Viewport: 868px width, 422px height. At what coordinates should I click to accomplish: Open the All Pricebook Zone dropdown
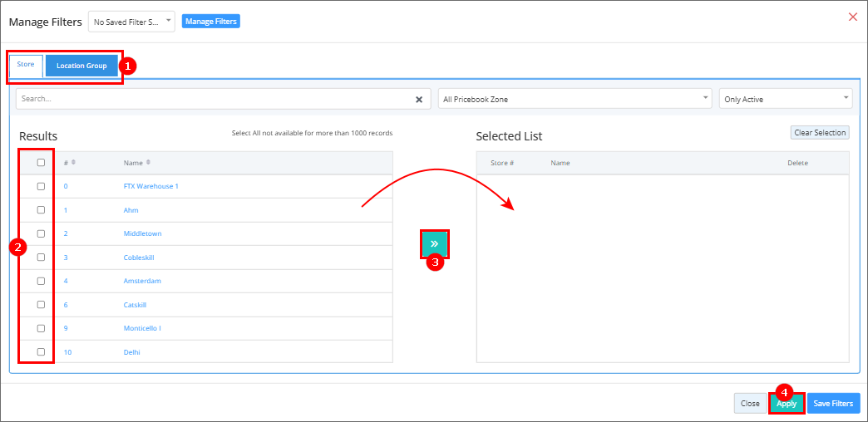click(575, 100)
